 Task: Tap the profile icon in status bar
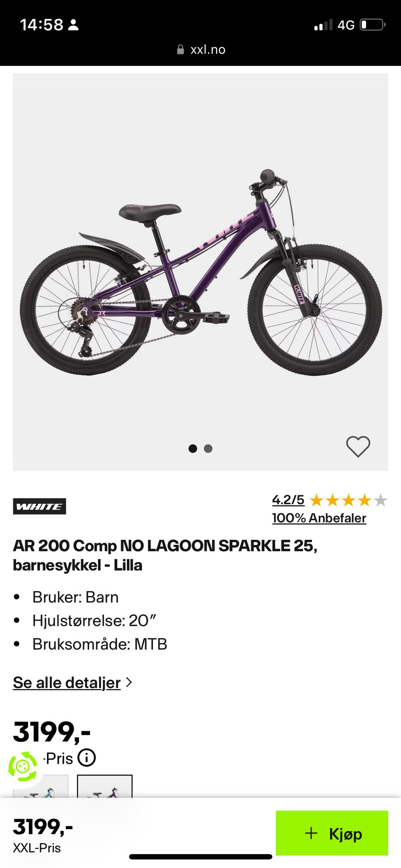tap(73, 25)
